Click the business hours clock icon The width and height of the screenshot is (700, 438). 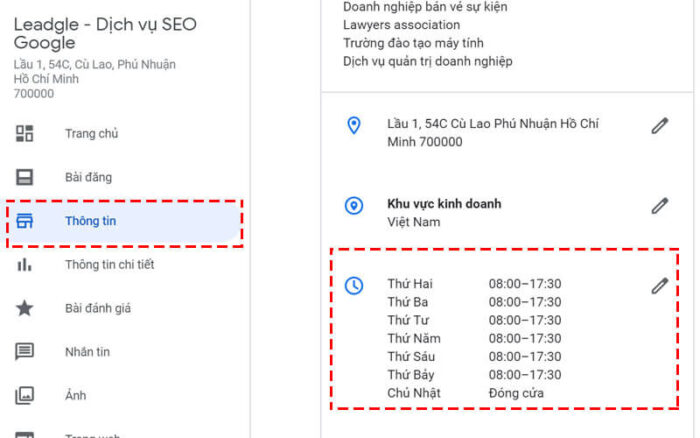pyautogui.click(x=354, y=286)
